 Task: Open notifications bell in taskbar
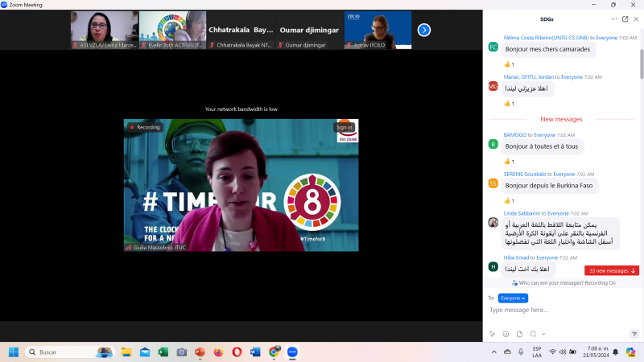coord(615,352)
